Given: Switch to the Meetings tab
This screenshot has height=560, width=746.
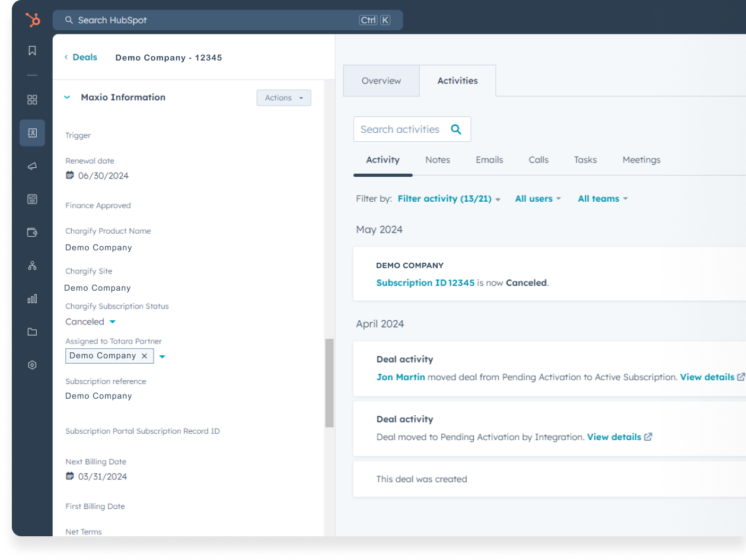Looking at the screenshot, I should [x=642, y=160].
